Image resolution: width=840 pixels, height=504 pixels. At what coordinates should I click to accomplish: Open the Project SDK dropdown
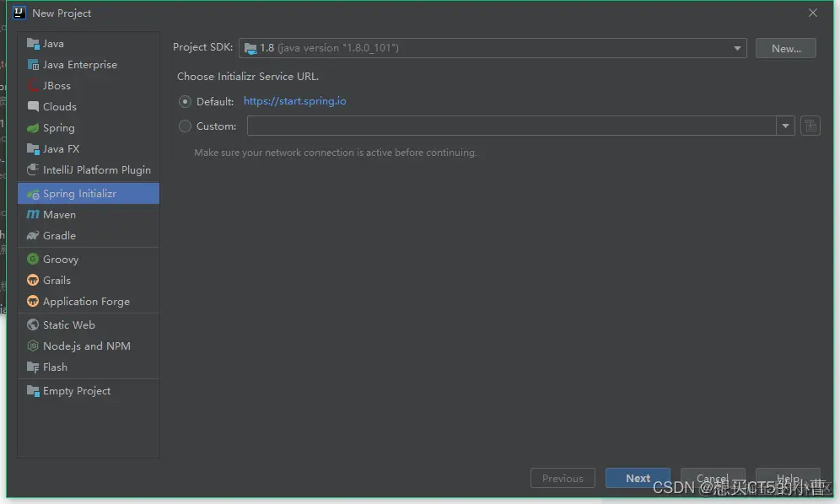493,48
